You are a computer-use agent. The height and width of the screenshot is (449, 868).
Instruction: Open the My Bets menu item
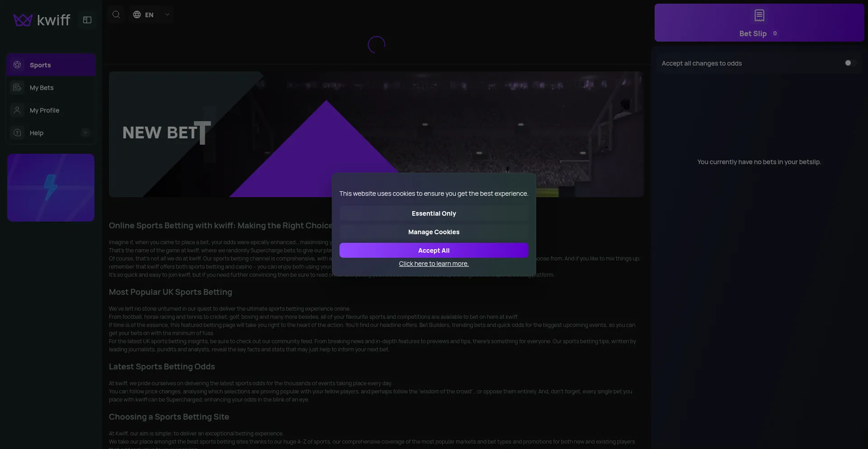[42, 88]
